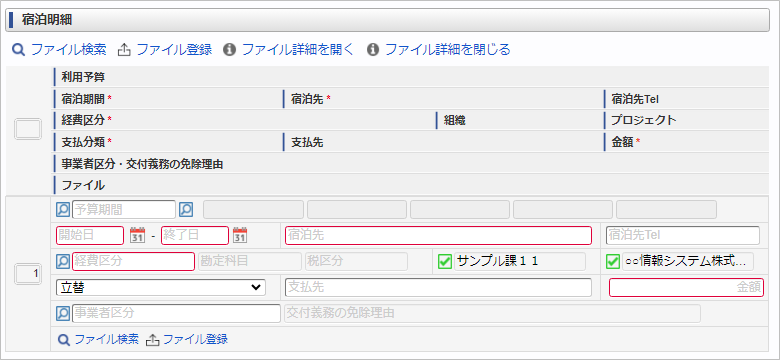This screenshot has height=360, width=780.
Task: Click the info icon for ファイル詳細を閉じる
Action: click(x=373, y=50)
